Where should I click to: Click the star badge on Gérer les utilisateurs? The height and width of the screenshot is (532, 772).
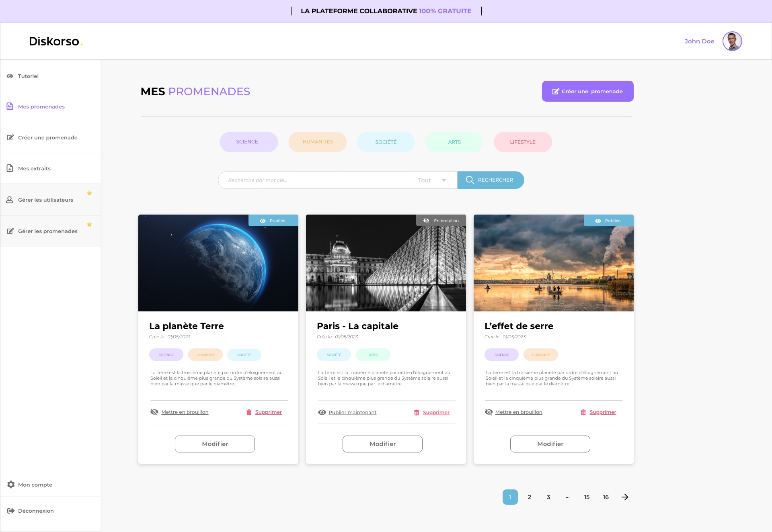[x=89, y=193]
